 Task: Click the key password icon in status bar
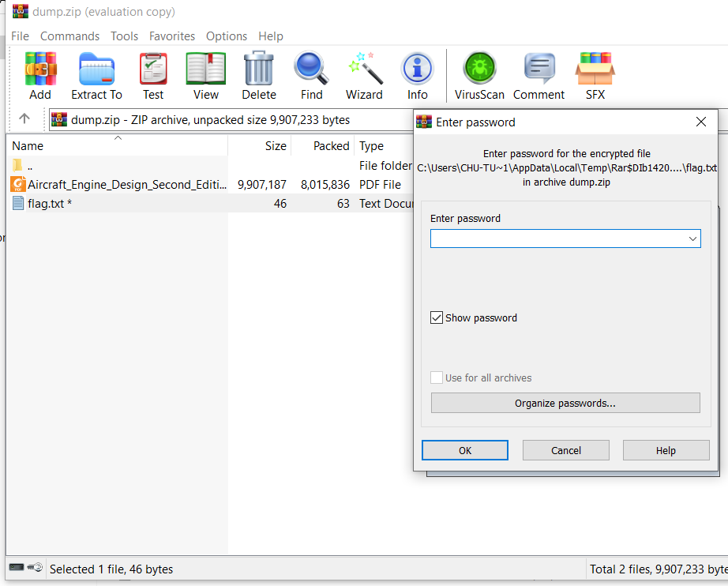(x=36, y=567)
